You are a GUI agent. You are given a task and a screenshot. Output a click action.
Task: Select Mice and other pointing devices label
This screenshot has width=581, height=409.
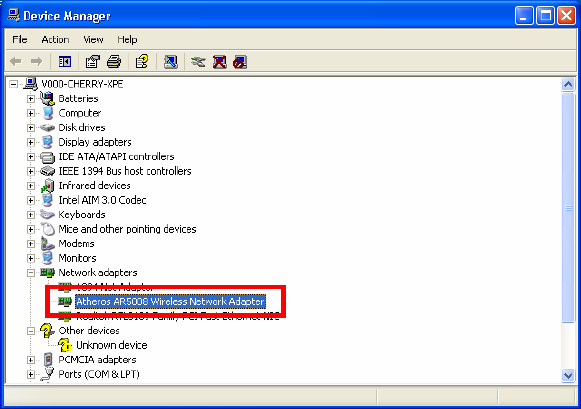127,229
